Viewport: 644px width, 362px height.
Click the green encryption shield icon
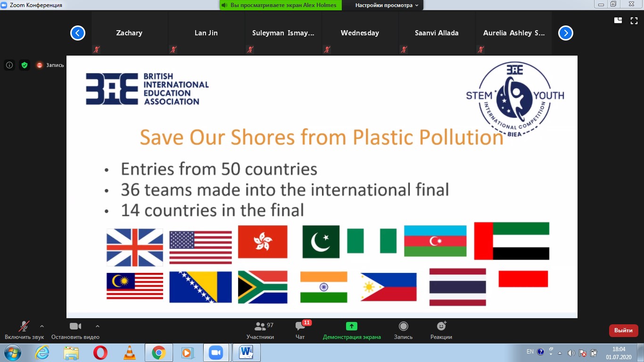[x=25, y=65]
